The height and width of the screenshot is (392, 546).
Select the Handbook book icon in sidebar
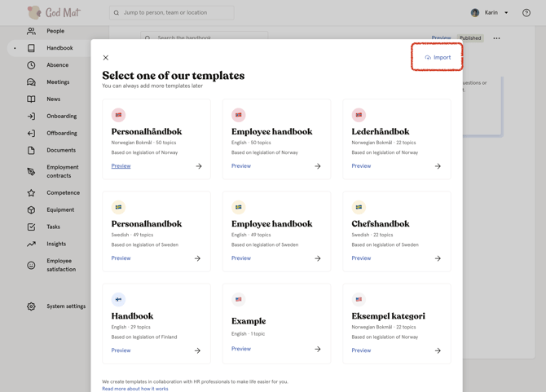(31, 48)
